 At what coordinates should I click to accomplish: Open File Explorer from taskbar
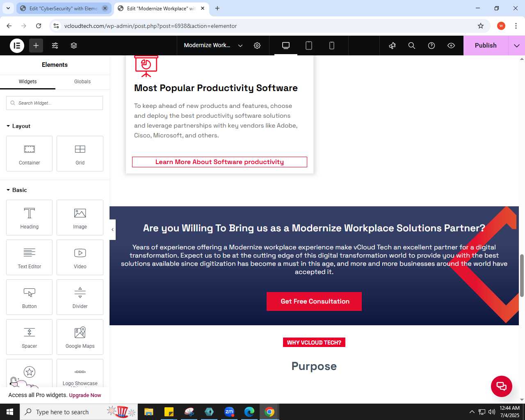pyautogui.click(x=148, y=412)
